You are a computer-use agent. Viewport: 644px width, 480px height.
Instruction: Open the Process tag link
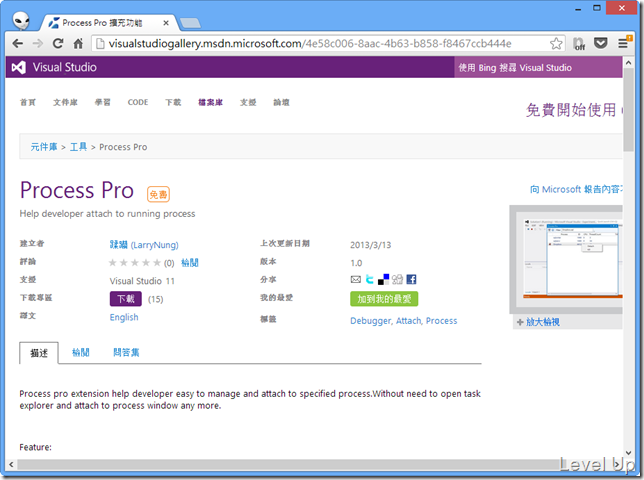(442, 321)
